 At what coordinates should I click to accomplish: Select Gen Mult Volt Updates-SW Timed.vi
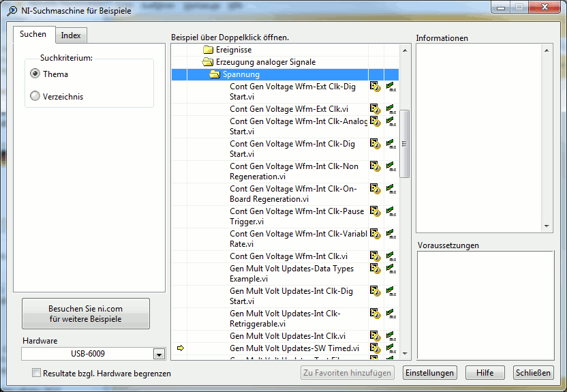pos(294,348)
